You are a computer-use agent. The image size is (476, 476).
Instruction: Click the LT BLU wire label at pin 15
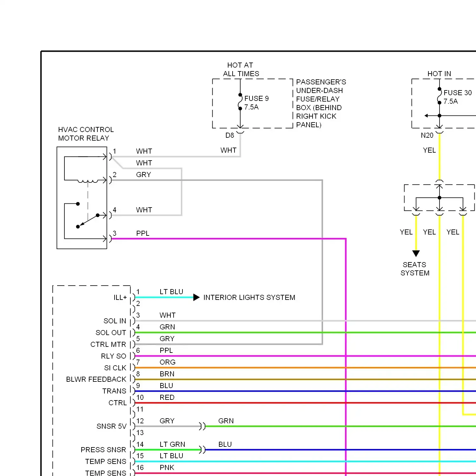pyautogui.click(x=171, y=456)
